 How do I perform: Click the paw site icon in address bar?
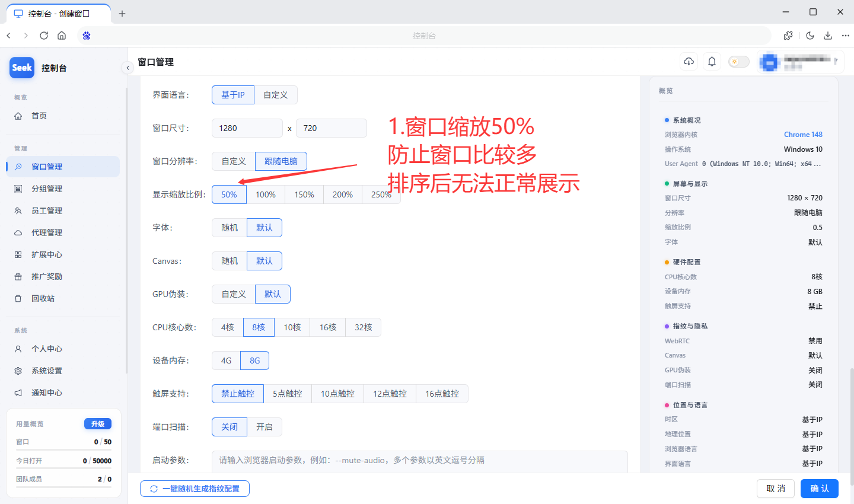(87, 36)
